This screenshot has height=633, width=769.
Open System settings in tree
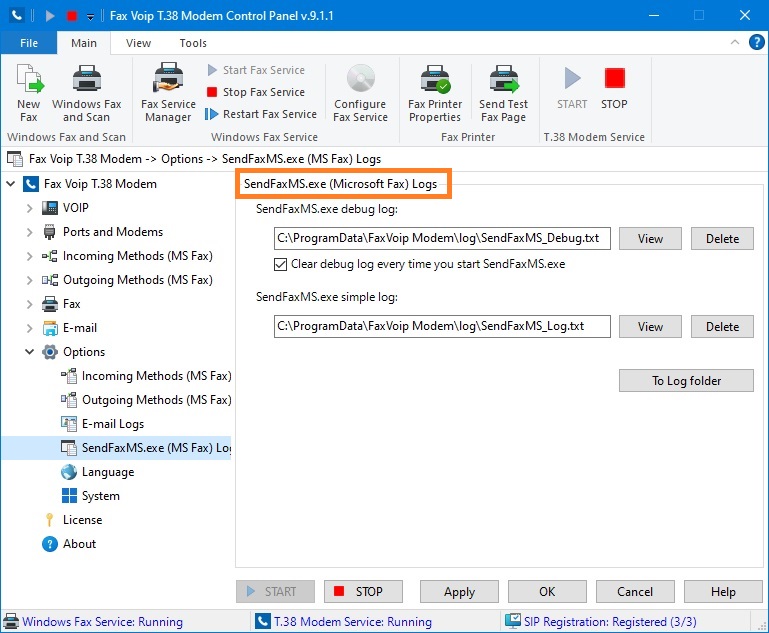pos(101,496)
